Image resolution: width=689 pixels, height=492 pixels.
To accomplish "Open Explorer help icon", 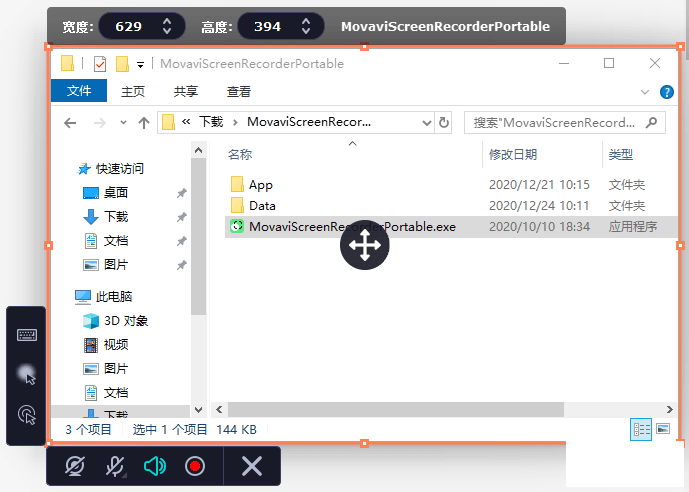I will pyautogui.click(x=667, y=92).
